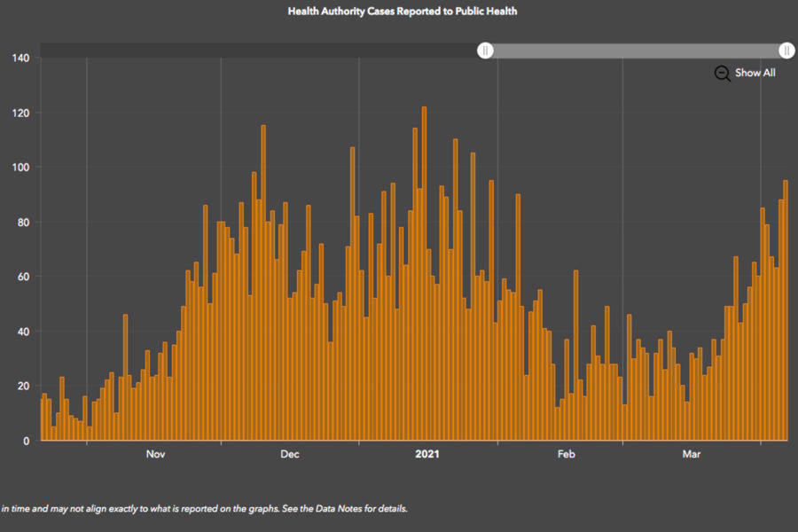Click the chart title Health Authority Cases
Viewport: 798px width, 532px height.
click(x=402, y=12)
